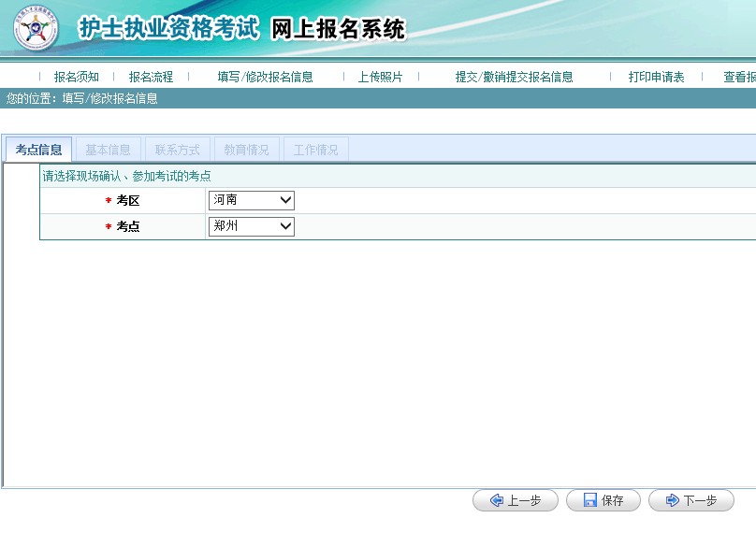
Task: Click the 网上报名系统 header title
Action: [x=338, y=29]
